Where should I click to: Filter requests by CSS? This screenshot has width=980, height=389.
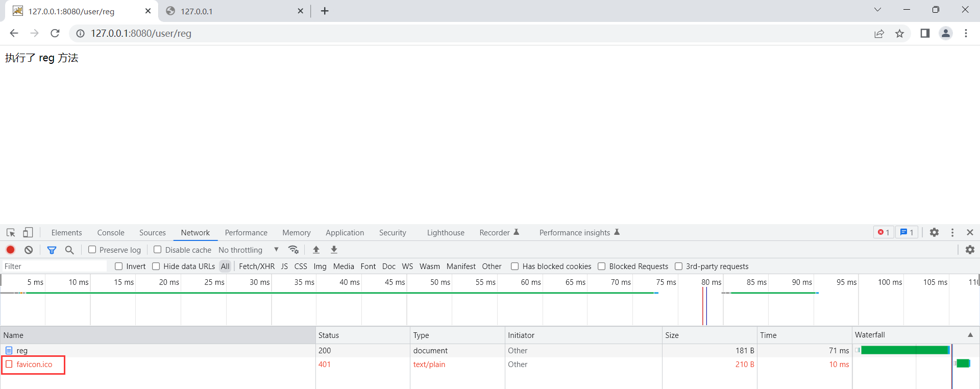click(x=301, y=266)
